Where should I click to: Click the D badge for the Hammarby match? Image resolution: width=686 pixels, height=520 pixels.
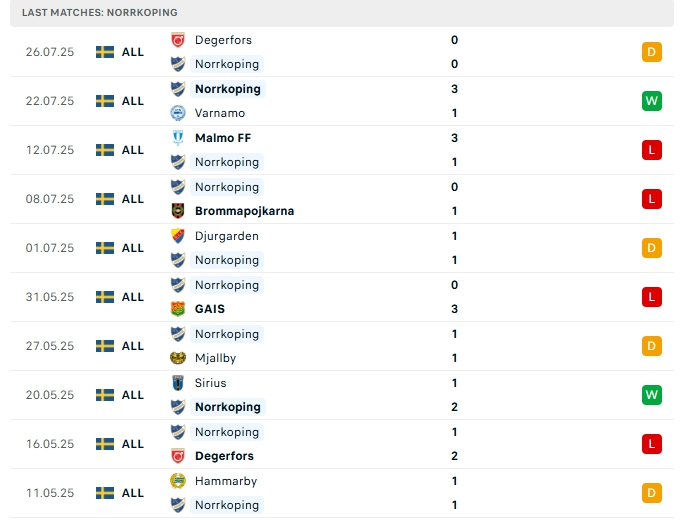tap(652, 493)
